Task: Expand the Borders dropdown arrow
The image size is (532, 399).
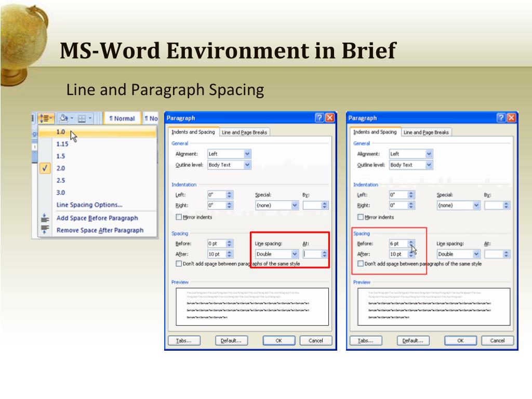Action: click(x=90, y=118)
